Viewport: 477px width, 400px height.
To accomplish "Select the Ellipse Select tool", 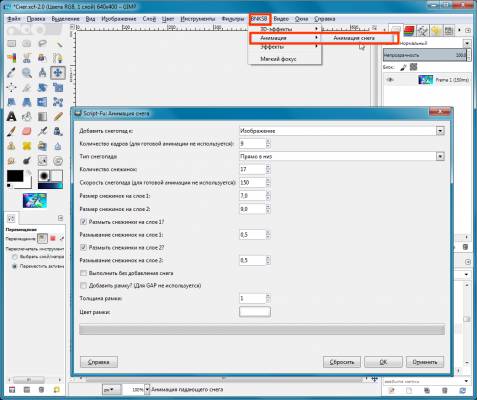I will (x=27, y=44).
